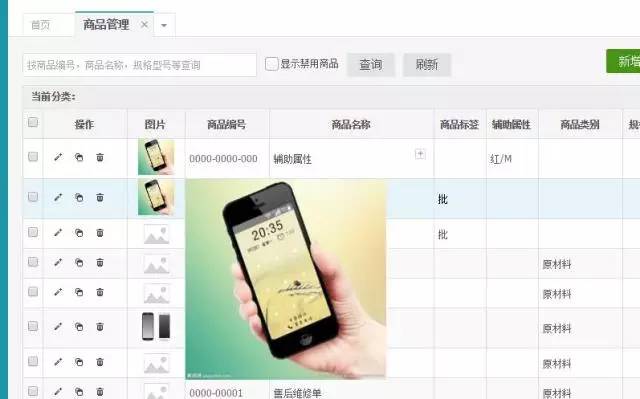The width and height of the screenshot is (640, 399).
Task: Edit the 售后维修单 product row
Action: (x=58, y=392)
